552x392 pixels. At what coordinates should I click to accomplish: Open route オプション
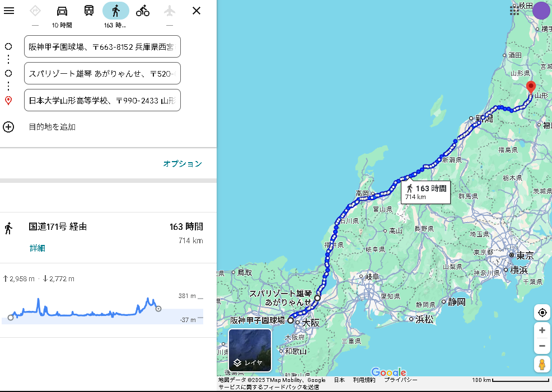(183, 163)
